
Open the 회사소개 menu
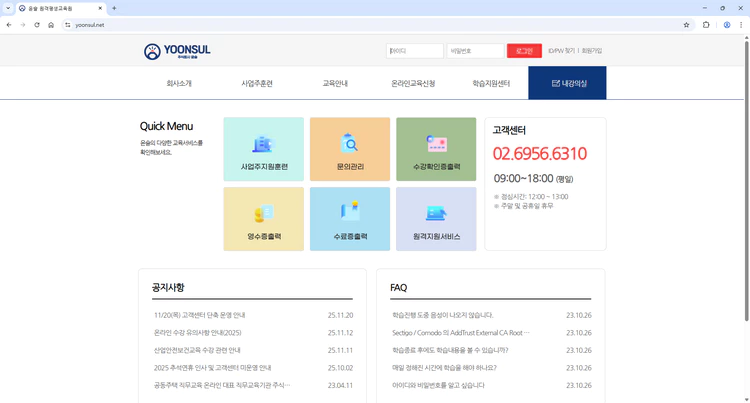click(x=179, y=84)
